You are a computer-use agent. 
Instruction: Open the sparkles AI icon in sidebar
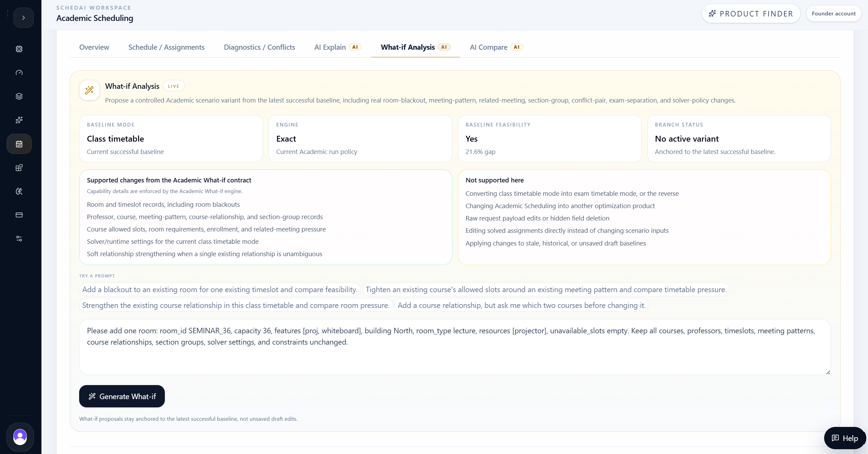coord(19,120)
